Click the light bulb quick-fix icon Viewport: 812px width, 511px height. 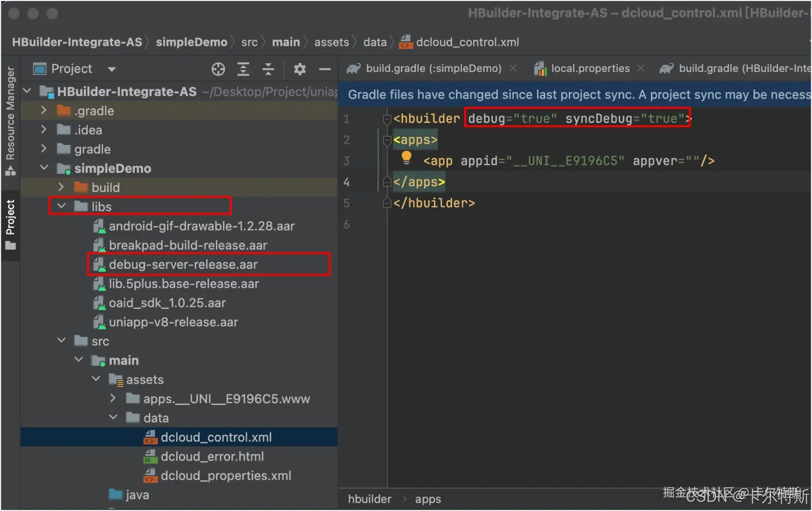(x=407, y=158)
